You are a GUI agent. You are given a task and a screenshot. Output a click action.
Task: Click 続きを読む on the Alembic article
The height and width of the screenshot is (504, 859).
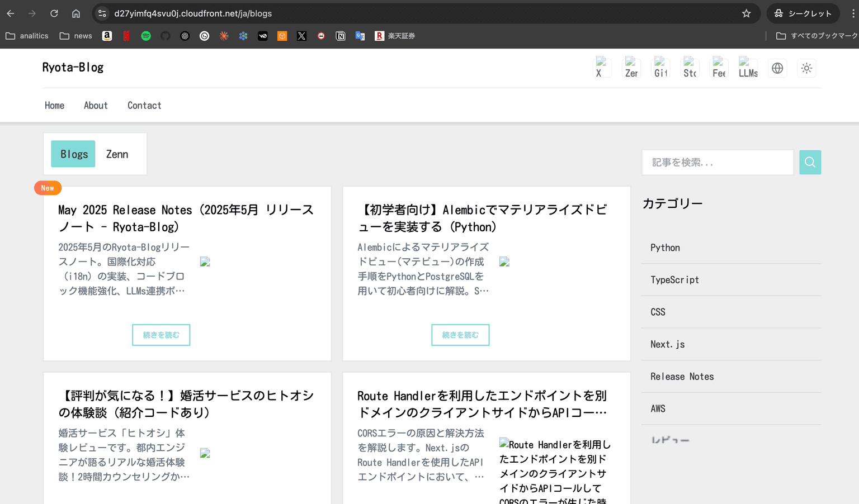460,335
